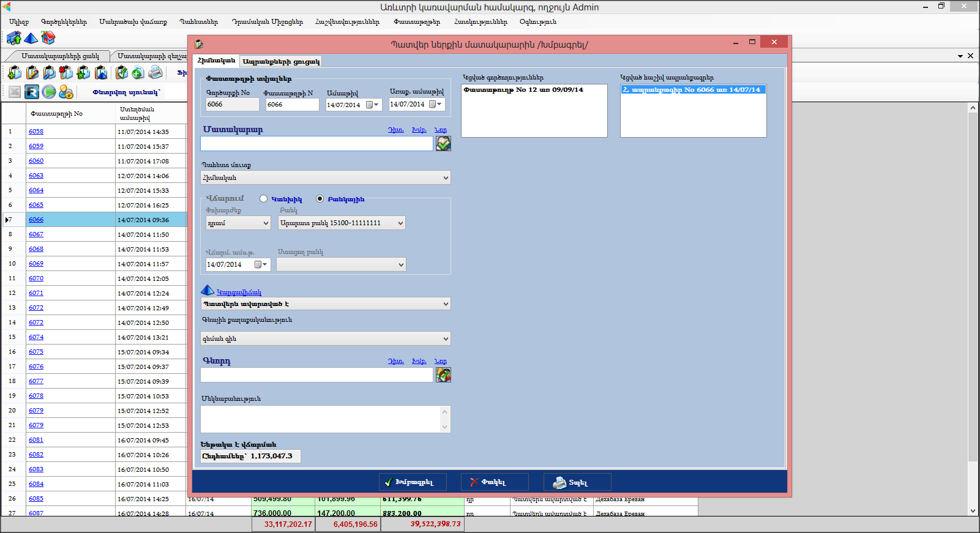Image resolution: width=980 pixels, height=533 pixels.
Task: Click the green play button icon
Action: [x=49, y=92]
